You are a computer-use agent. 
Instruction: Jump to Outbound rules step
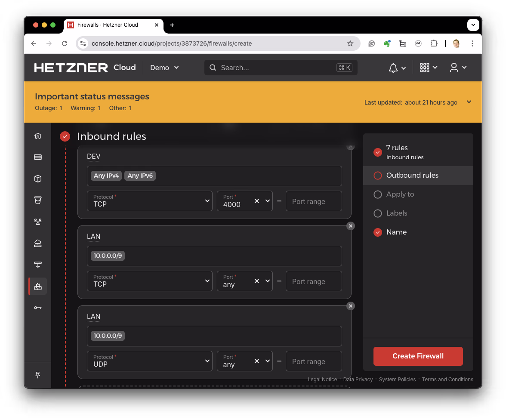412,176
